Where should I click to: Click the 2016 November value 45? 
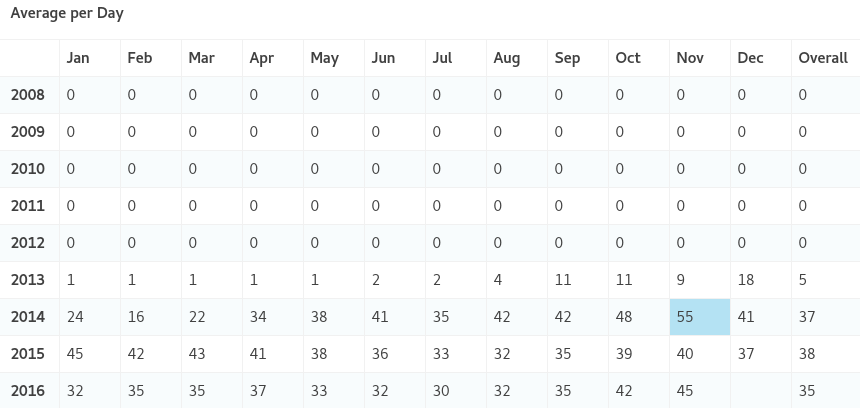point(685,391)
